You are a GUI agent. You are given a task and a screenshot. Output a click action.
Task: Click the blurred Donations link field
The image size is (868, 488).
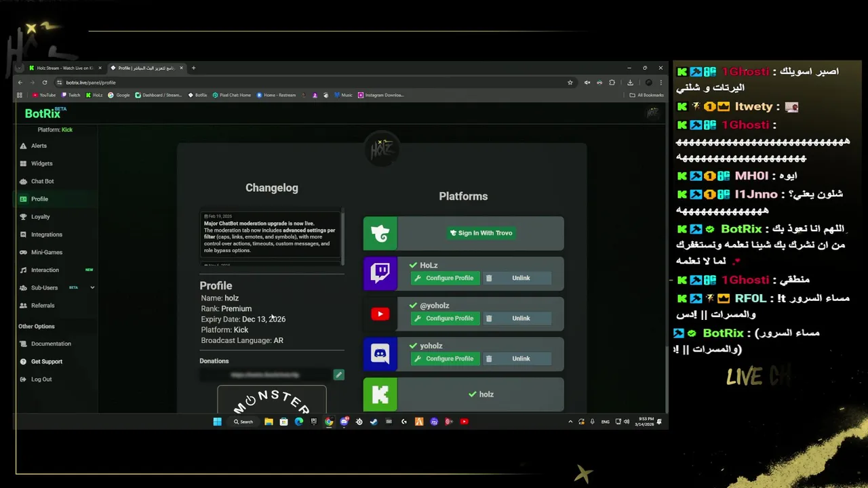tap(266, 374)
